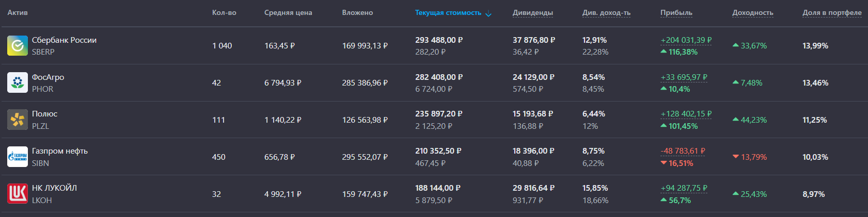Click the profit value +204 031,39 ₽
868x217 pixels.
point(686,40)
